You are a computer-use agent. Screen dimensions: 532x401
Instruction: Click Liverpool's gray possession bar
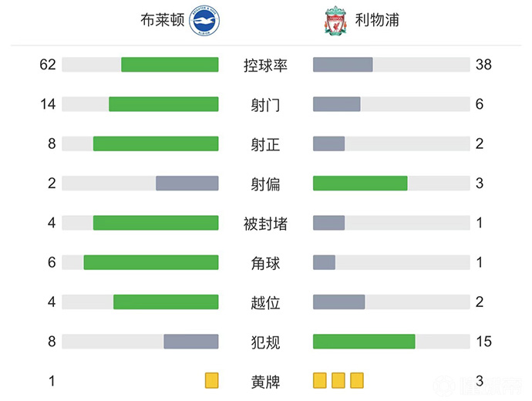342,65
